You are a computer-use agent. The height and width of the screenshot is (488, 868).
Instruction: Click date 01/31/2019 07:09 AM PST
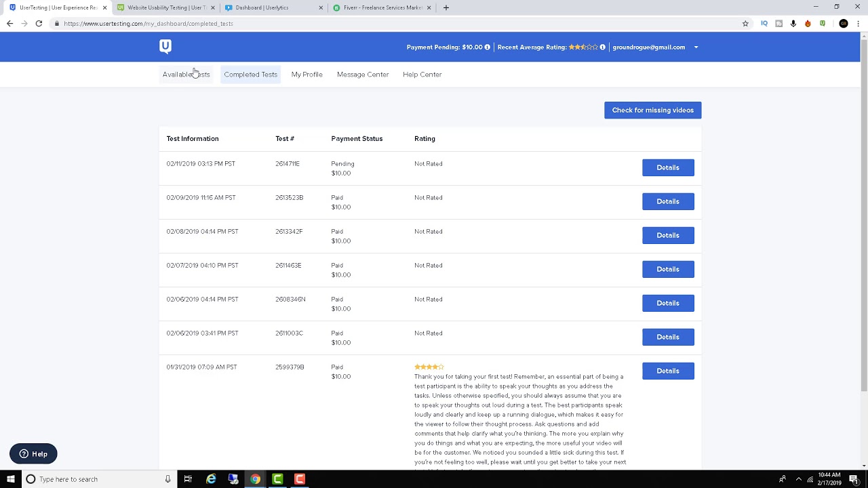pyautogui.click(x=201, y=367)
